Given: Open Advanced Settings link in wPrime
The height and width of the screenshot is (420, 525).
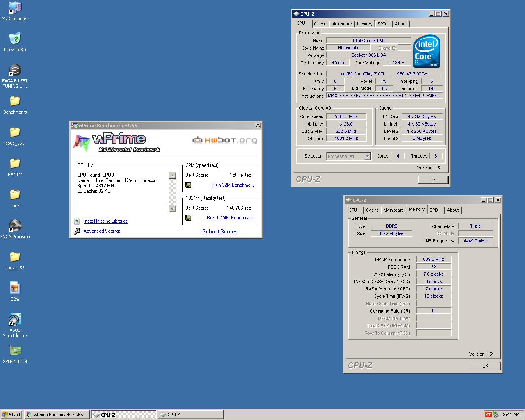Looking at the screenshot, I should (x=102, y=231).
